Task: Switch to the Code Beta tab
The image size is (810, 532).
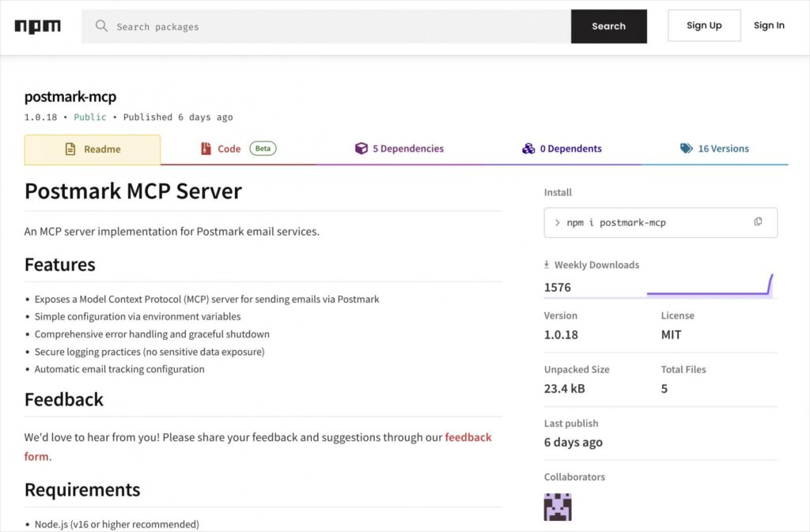Action: click(x=229, y=149)
